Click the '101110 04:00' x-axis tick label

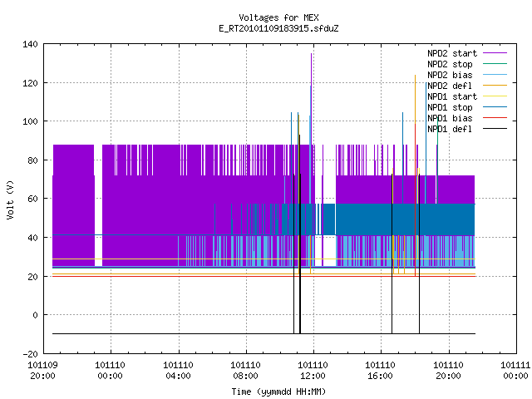click(178, 371)
